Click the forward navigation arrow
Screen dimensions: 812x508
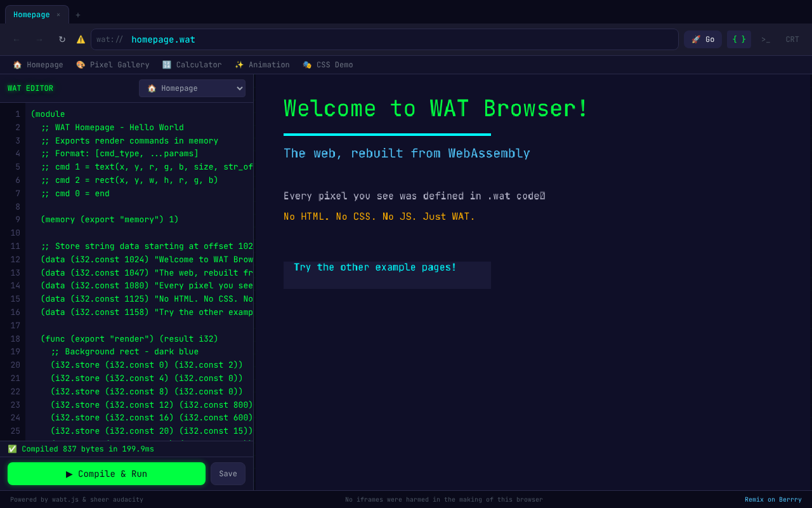(39, 39)
